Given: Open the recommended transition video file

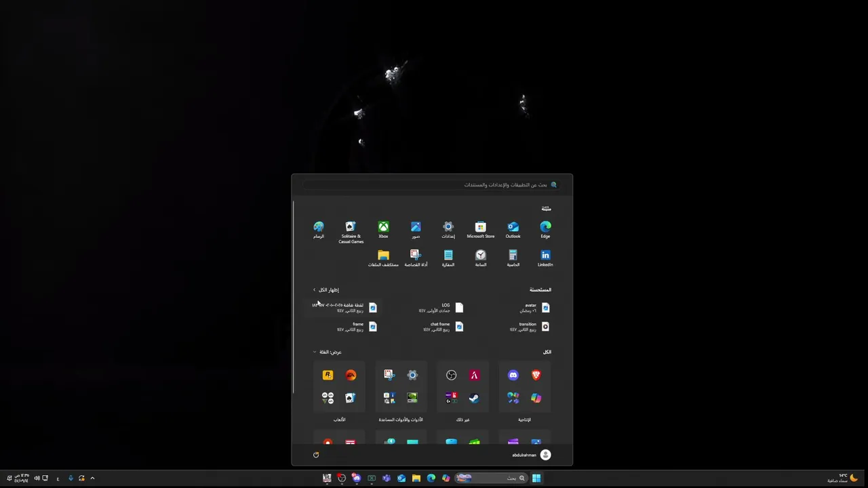Looking at the screenshot, I should point(531,327).
